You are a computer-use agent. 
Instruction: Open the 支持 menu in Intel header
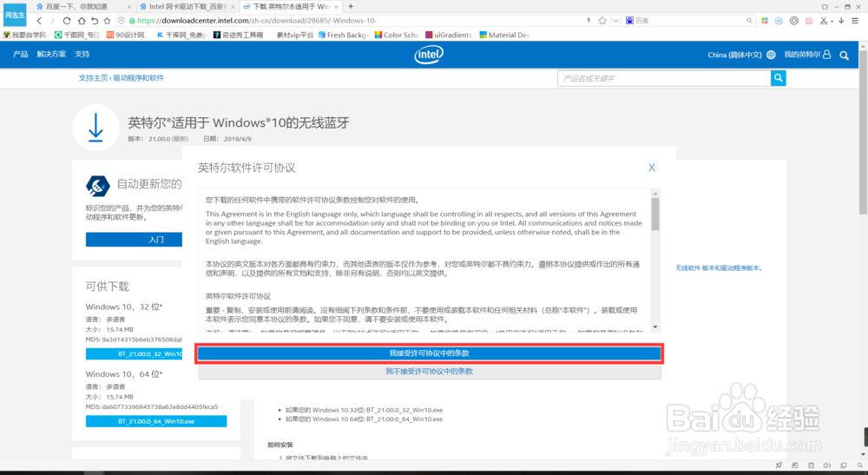click(82, 54)
